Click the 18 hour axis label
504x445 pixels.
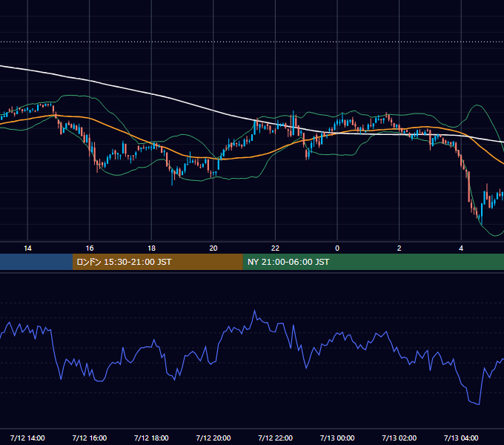tap(151, 248)
